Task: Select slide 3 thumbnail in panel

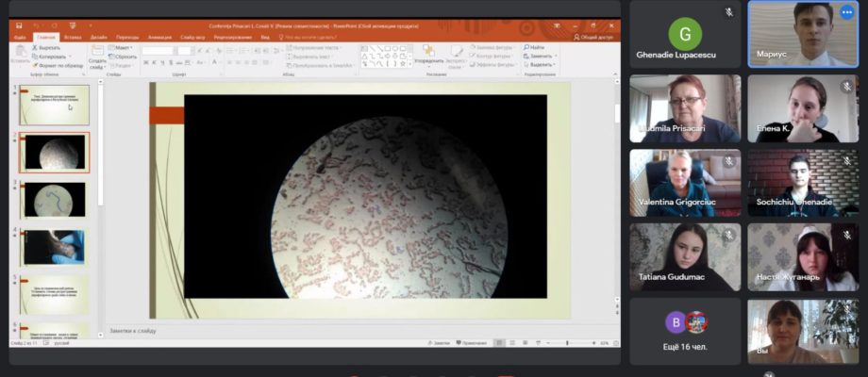Action: [x=55, y=200]
